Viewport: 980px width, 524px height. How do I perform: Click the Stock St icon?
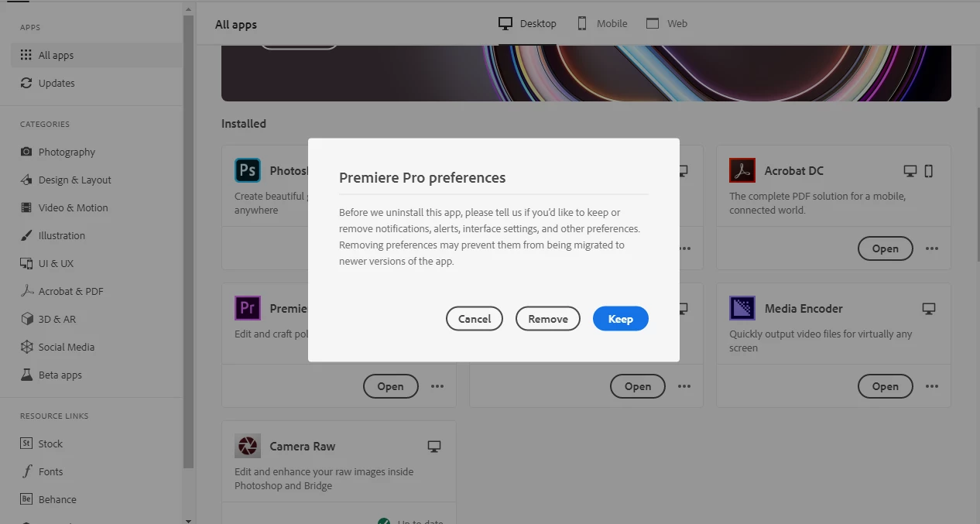coord(26,444)
